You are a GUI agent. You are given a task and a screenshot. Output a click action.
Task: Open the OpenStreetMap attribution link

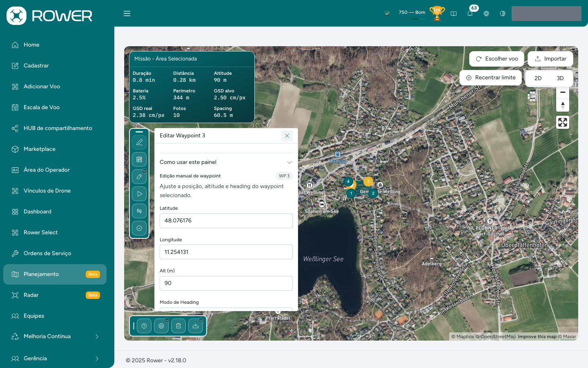tap(496, 337)
